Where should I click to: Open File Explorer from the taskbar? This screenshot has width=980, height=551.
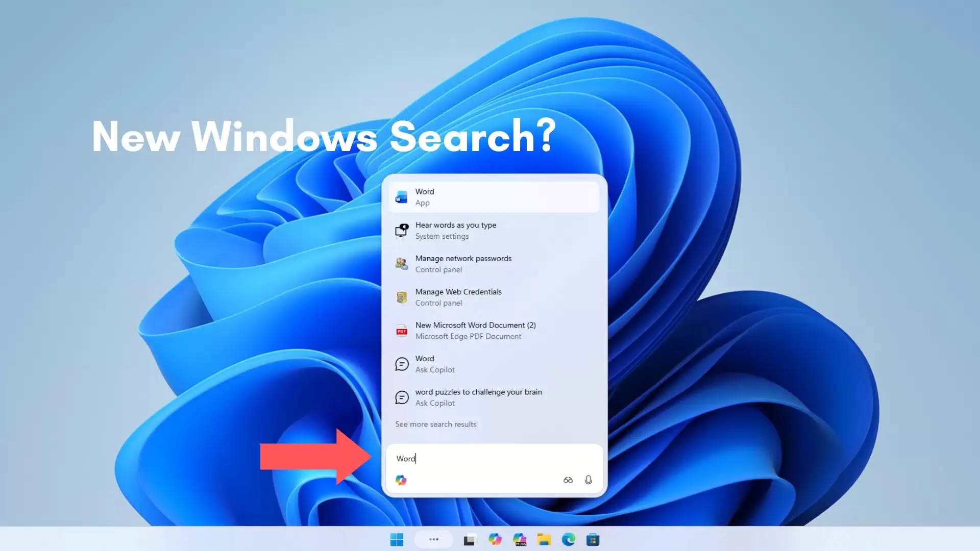[544, 539]
